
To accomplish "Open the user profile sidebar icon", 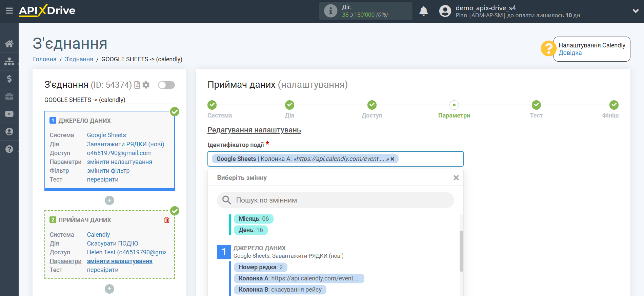I will coord(9,132).
